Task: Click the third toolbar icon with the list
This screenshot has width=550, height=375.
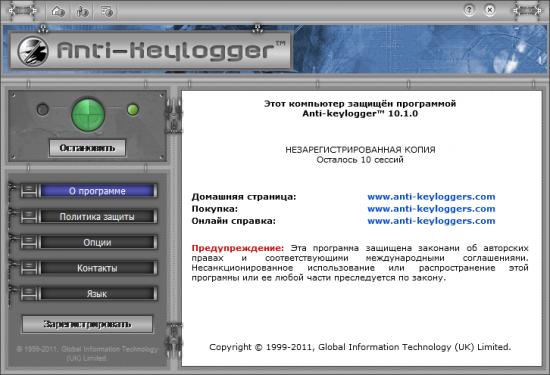Action: point(107,12)
